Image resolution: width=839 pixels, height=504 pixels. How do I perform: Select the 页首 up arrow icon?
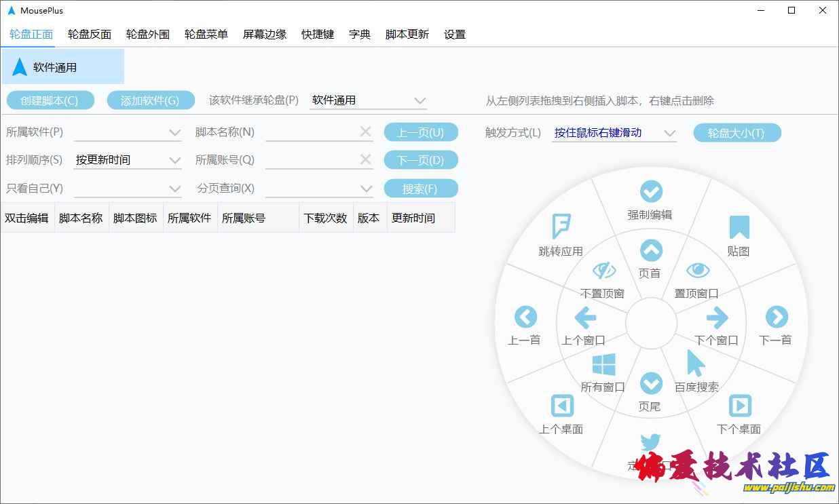pos(651,251)
